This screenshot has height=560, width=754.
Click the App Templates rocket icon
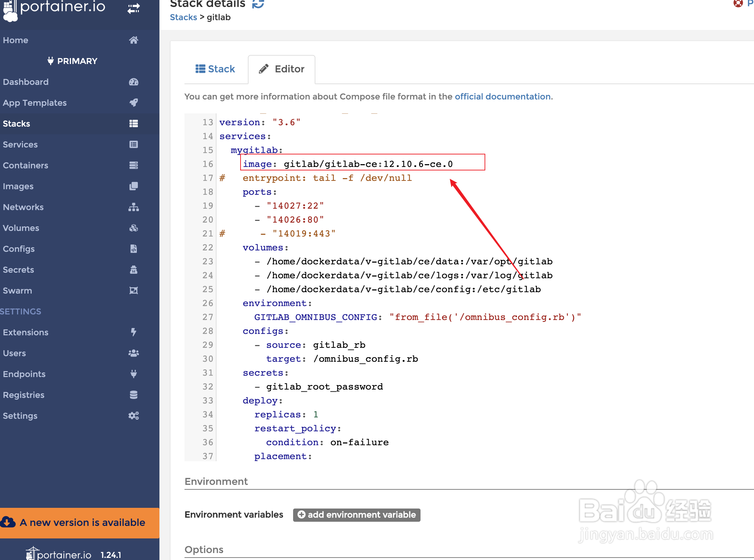pyautogui.click(x=134, y=103)
